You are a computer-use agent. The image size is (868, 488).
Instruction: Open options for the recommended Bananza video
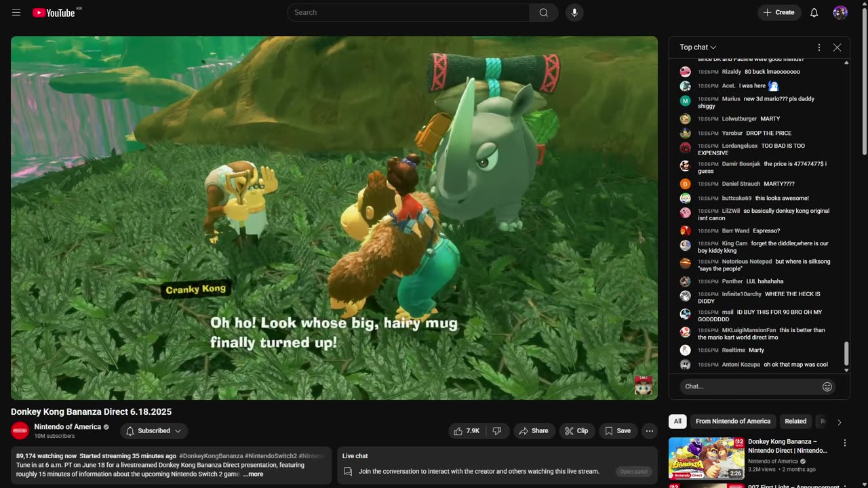845,443
